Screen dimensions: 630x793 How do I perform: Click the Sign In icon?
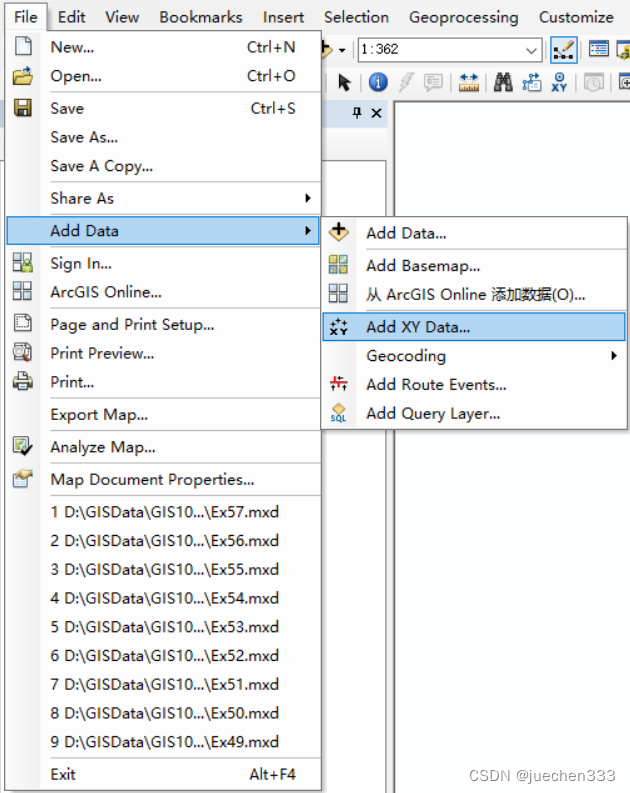[x=23, y=262]
